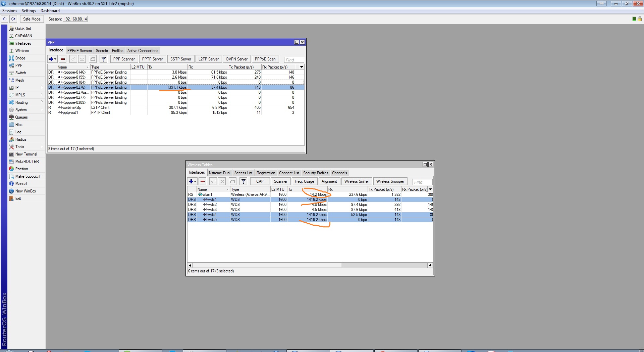Click the Undo arrow in the toolbar
This screenshot has width=644, height=352.
[x=5, y=19]
